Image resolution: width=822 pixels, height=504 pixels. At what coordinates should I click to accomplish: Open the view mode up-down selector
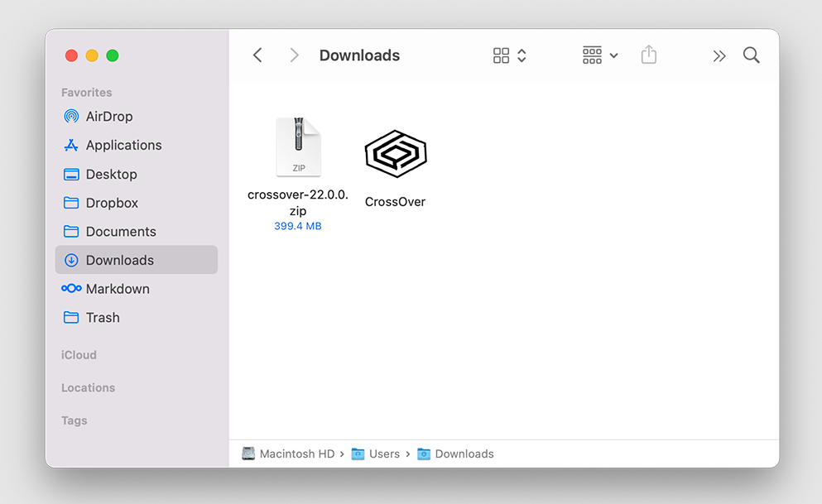point(522,55)
